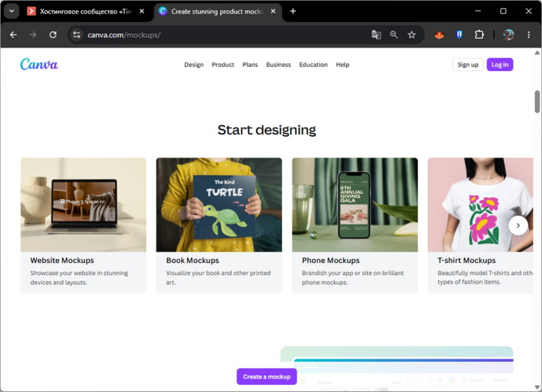Open the Business menu
The image size is (542, 392).
pos(278,64)
